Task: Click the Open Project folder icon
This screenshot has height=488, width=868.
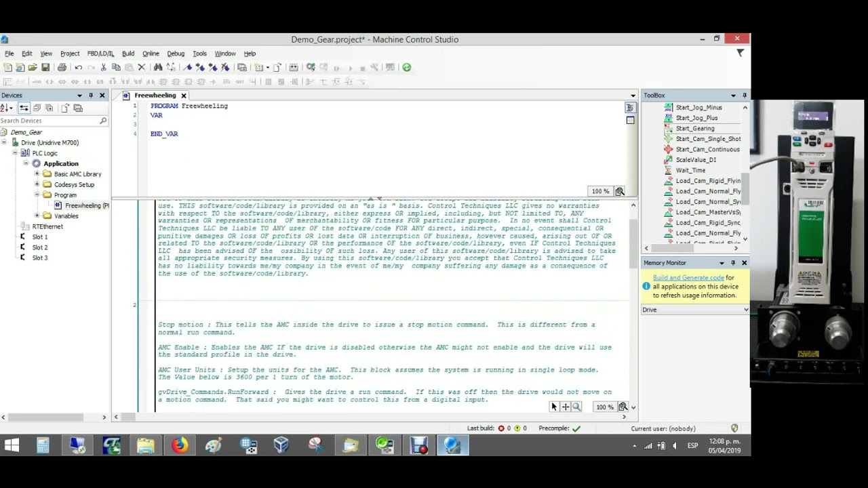Action: (32, 67)
